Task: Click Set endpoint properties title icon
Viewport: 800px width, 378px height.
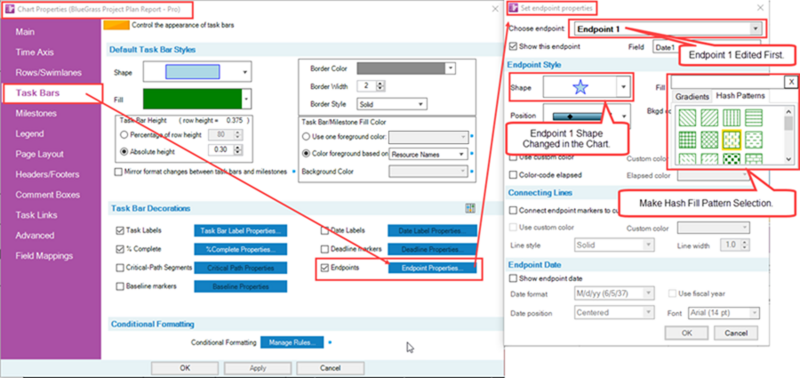Action: (x=514, y=8)
